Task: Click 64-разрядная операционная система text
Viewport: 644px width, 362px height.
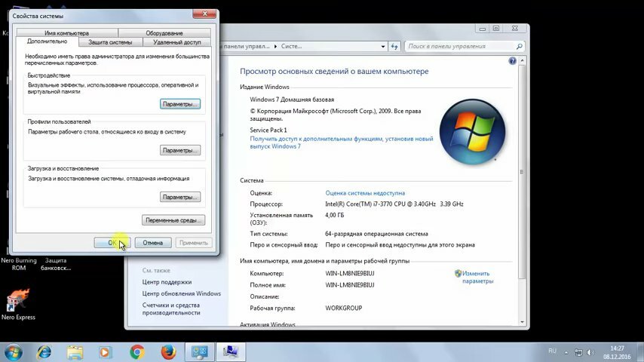Action: (x=376, y=233)
